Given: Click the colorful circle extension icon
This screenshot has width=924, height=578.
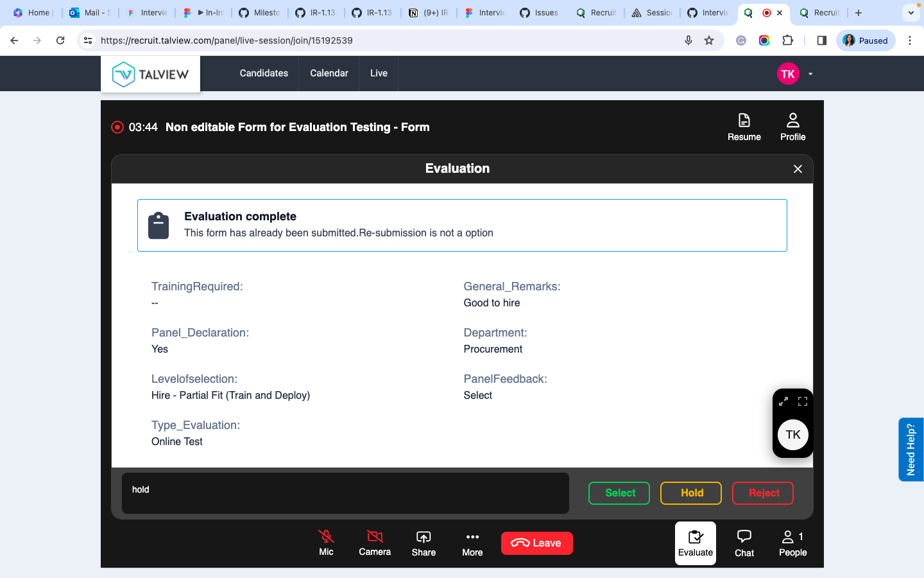Looking at the screenshot, I should click(764, 40).
